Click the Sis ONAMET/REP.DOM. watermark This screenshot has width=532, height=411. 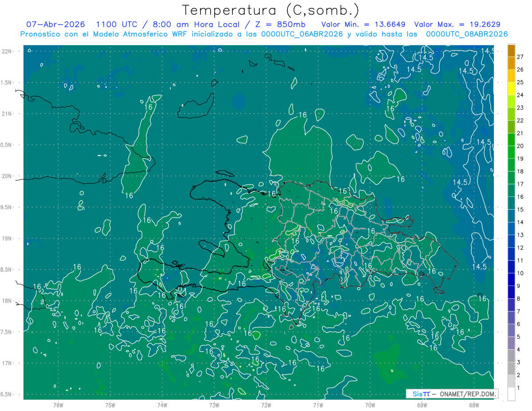click(x=452, y=394)
